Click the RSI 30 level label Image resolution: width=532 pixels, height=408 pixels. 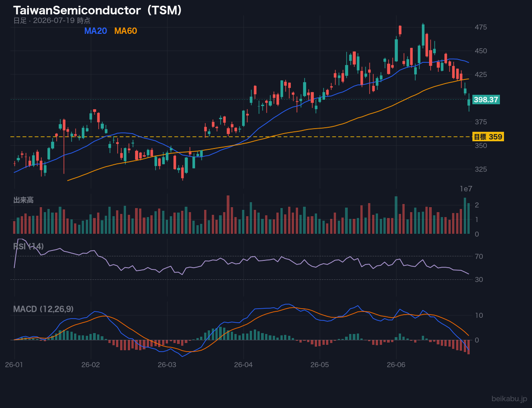point(479,279)
